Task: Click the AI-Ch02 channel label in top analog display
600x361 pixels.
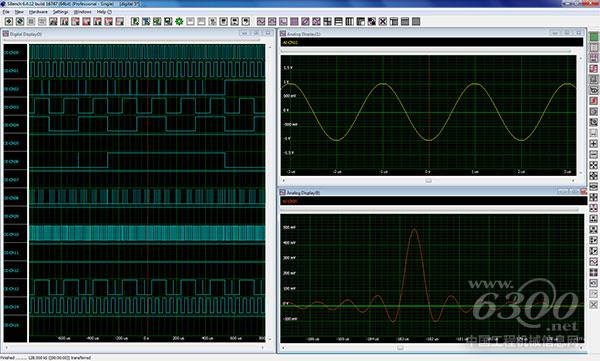Action: [x=290, y=42]
